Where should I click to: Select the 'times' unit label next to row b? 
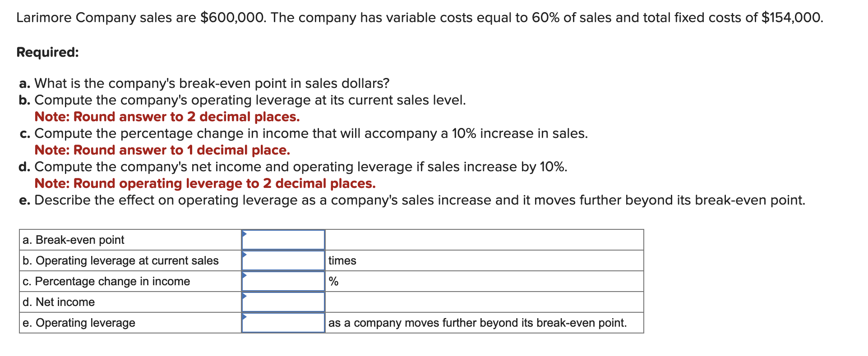point(342,260)
